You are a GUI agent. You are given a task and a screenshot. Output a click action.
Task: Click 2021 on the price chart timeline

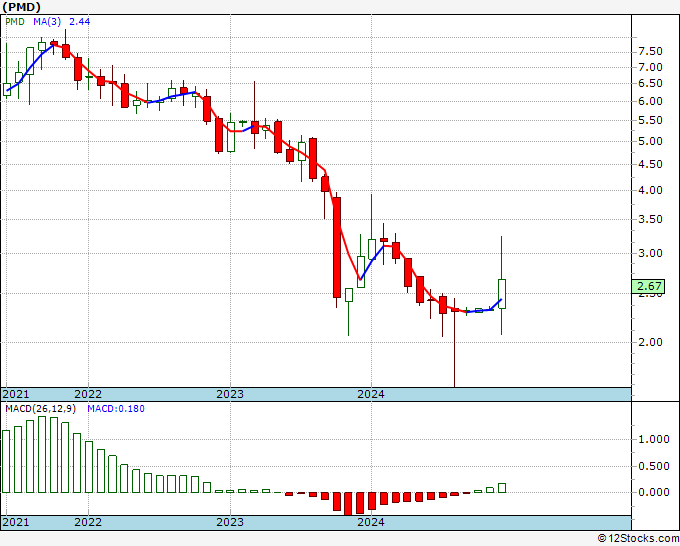click(16, 394)
